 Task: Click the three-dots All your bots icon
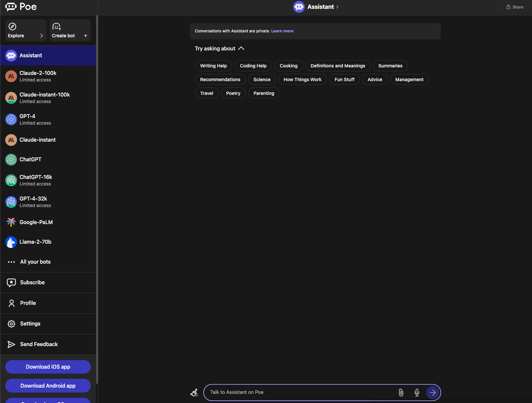tap(11, 262)
